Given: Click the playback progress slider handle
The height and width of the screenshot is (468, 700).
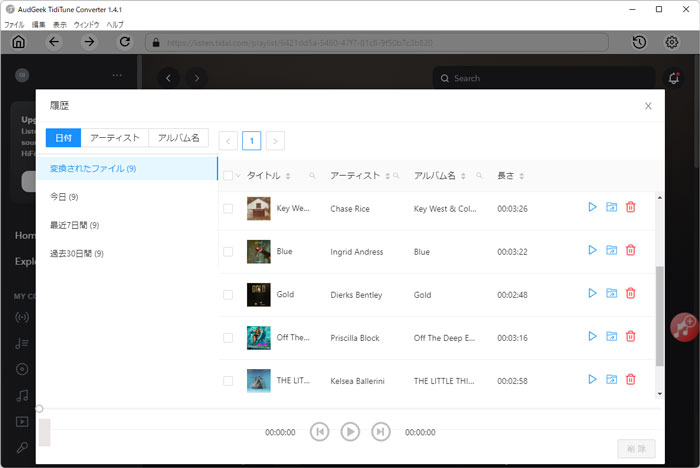Looking at the screenshot, I should (39, 409).
